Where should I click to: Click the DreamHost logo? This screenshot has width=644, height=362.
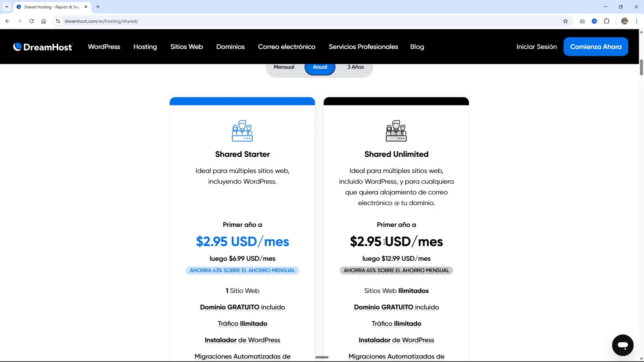tap(43, 47)
